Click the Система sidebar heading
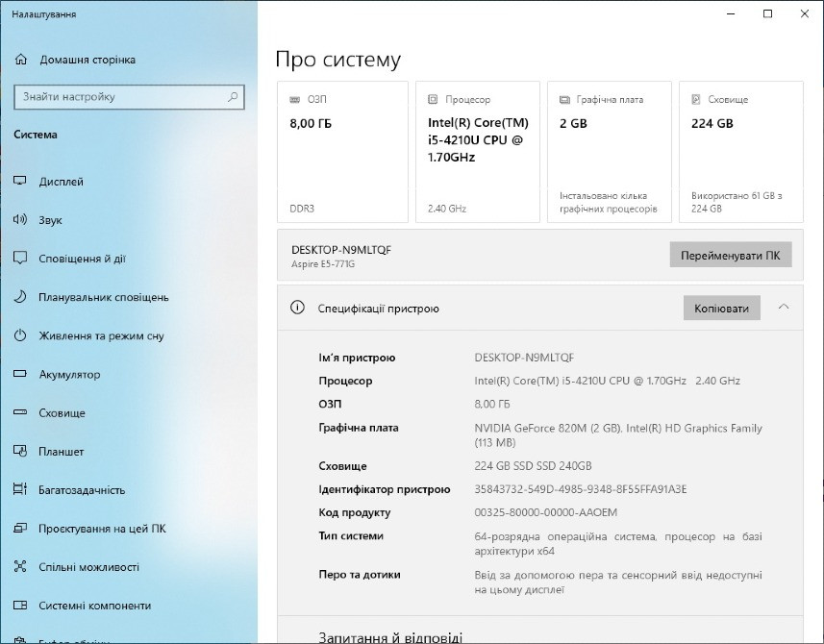The height and width of the screenshot is (644, 824). (x=36, y=135)
